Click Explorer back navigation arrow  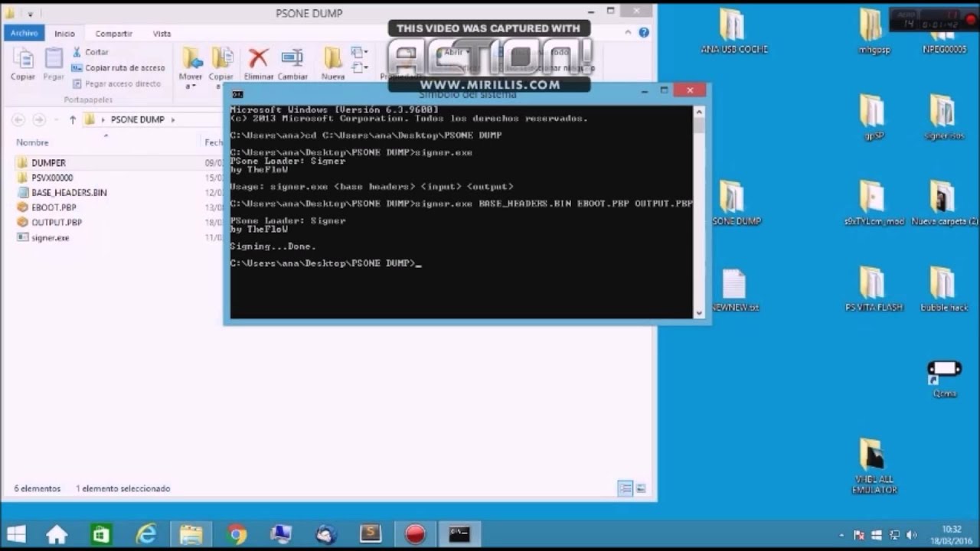click(19, 119)
